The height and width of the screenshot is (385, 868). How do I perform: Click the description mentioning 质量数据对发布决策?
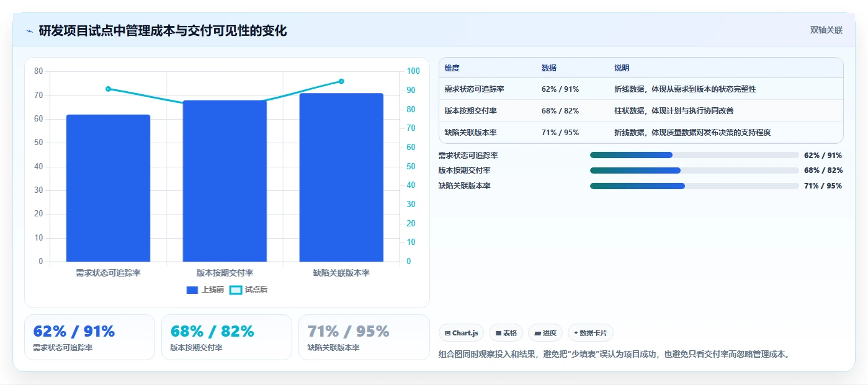[x=692, y=133]
